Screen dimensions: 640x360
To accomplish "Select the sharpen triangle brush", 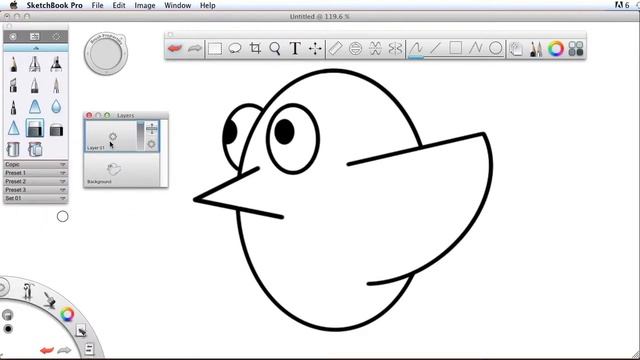I will (13, 129).
